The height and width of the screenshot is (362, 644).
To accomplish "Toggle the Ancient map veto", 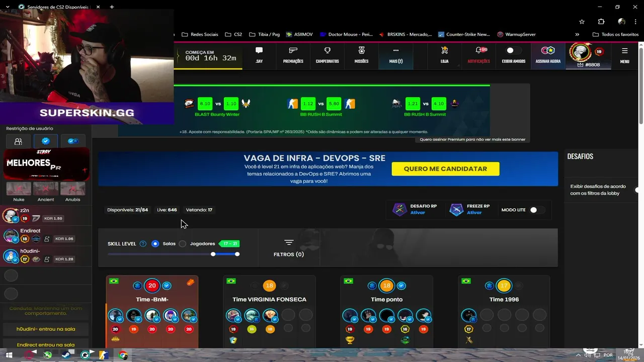I will (x=46, y=189).
